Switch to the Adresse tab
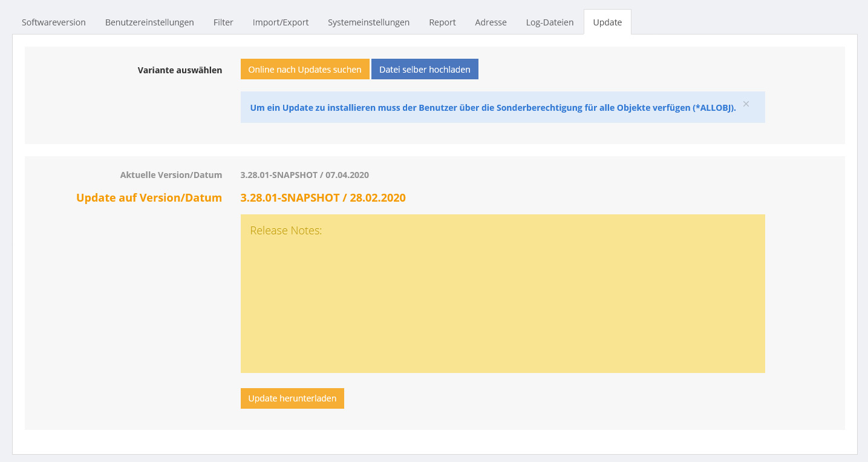868x462 pixels. [x=491, y=22]
